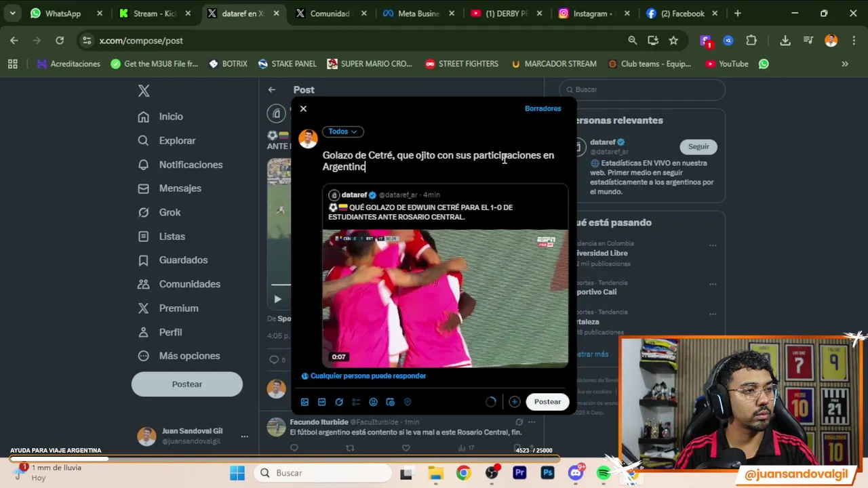Open account menu dots beside Juan Sandoval Gil
Viewport: 868px width, 488px height.
pyautogui.click(x=244, y=436)
